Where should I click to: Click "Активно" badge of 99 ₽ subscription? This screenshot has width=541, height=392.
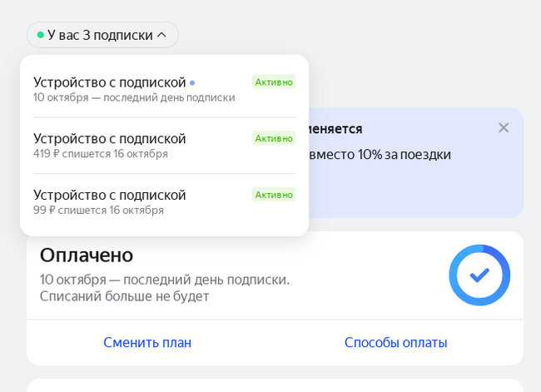(x=274, y=195)
